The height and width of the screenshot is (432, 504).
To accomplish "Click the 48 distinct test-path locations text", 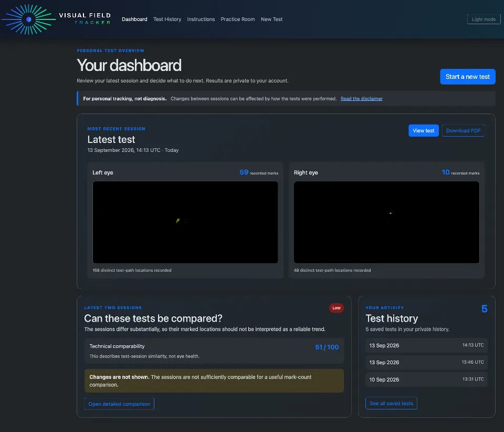I will (332, 270).
